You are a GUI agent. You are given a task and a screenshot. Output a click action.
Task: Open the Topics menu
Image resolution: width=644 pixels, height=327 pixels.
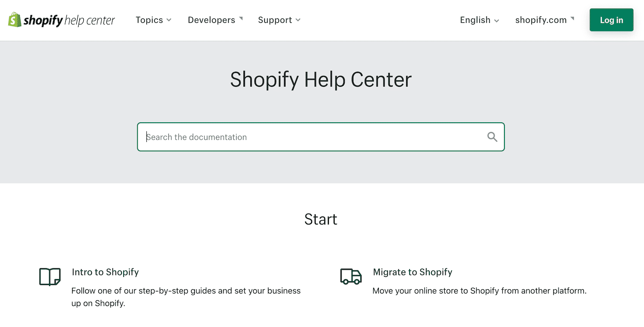point(149,20)
